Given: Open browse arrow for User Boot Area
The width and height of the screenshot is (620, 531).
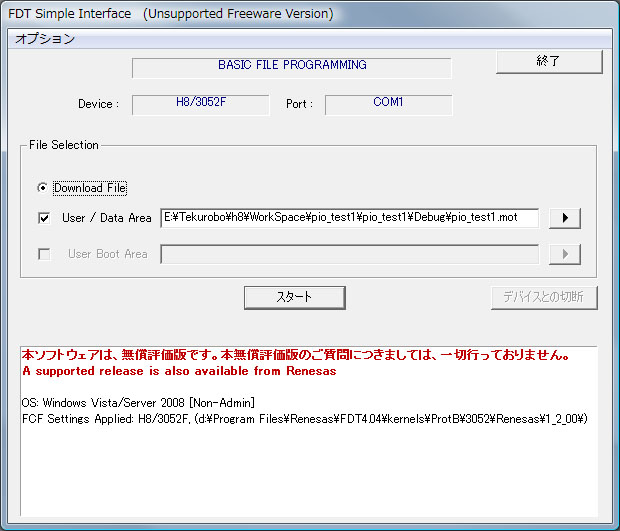Looking at the screenshot, I should tap(564, 254).
